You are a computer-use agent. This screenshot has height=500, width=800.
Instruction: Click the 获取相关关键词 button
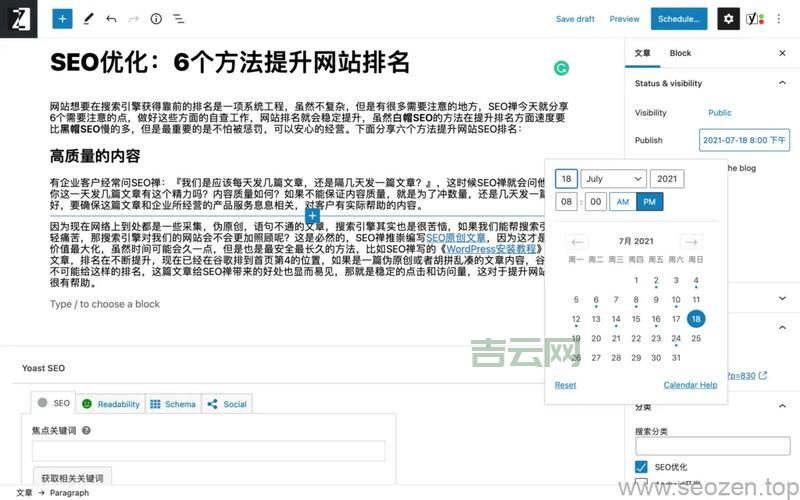[x=72, y=477]
